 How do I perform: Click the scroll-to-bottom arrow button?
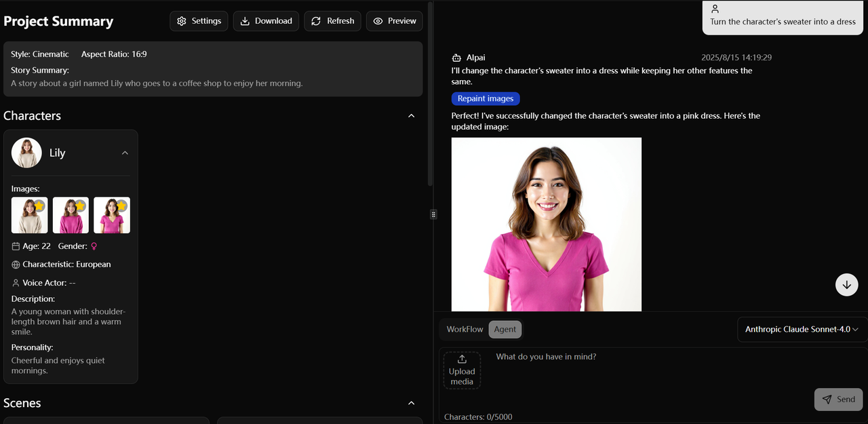click(846, 285)
